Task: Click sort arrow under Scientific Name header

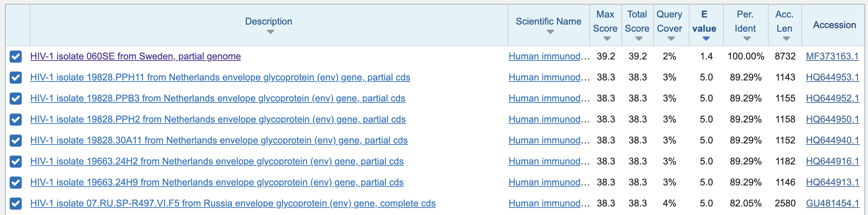Action: (550, 32)
